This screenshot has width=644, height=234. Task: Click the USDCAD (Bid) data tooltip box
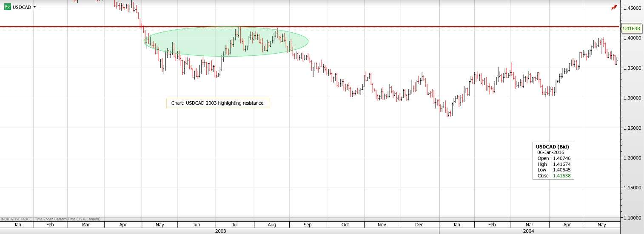pos(553,161)
